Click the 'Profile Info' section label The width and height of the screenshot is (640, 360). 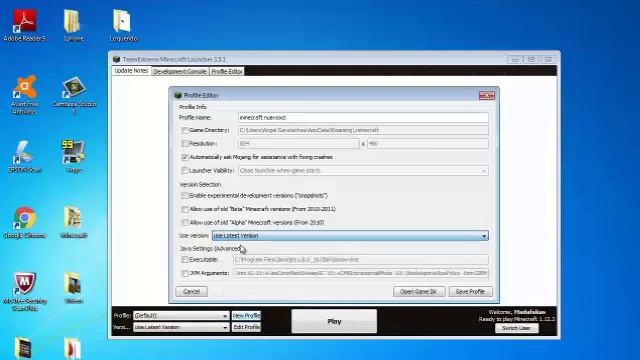[x=193, y=107]
